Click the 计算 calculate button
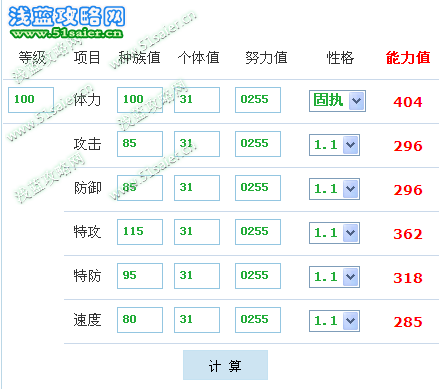 tap(225, 365)
